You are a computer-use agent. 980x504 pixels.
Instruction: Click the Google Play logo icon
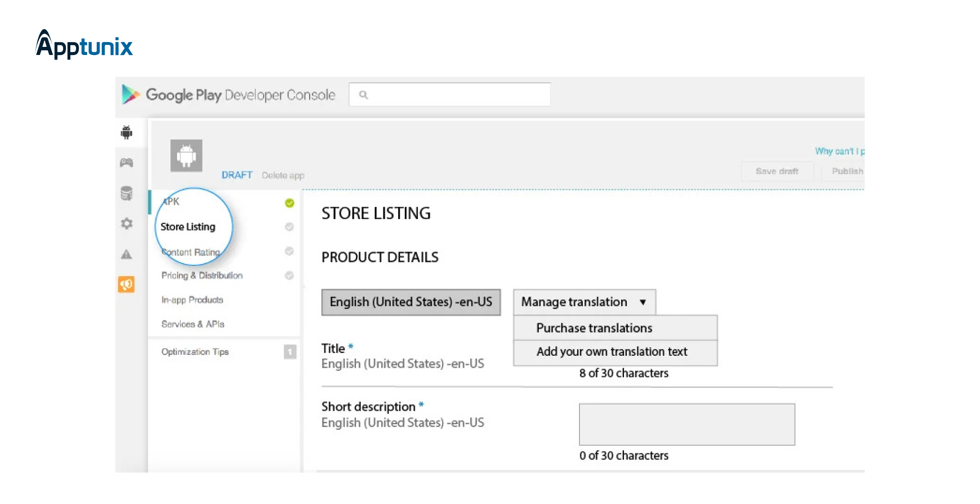[x=130, y=95]
